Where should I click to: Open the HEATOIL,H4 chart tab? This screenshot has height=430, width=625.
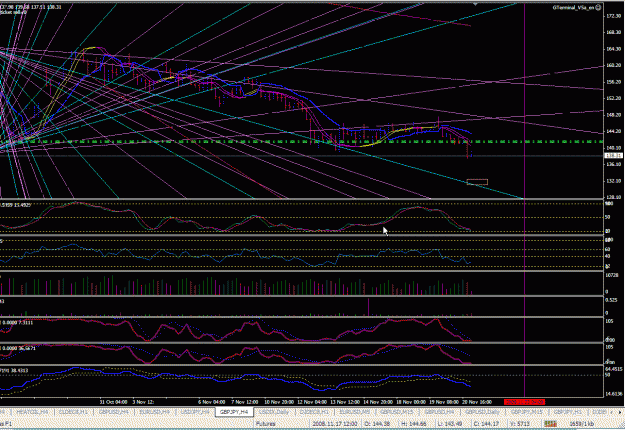(x=32, y=412)
